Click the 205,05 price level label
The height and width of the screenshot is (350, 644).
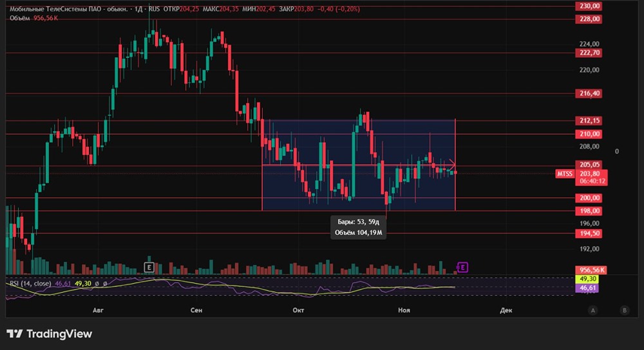589,165
